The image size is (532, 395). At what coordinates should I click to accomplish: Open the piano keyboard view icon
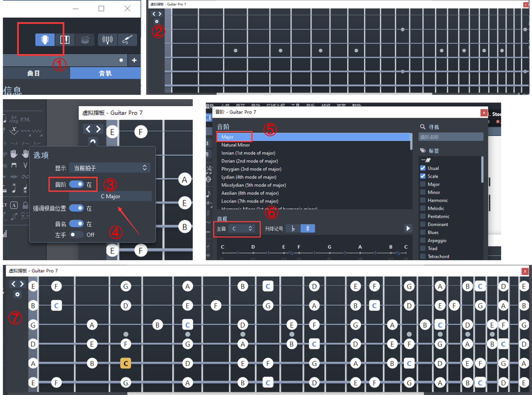[x=65, y=40]
